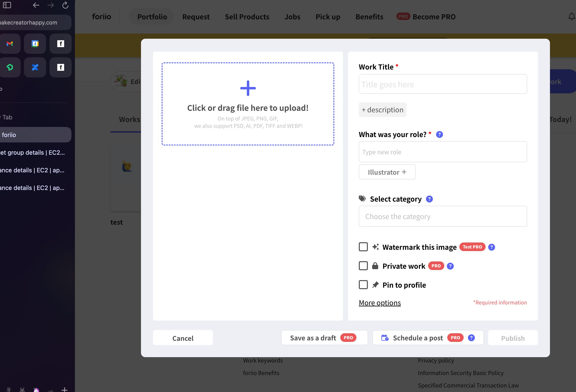Switch to the Jobs nav tab
This screenshot has width=576, height=392.
[x=292, y=17]
